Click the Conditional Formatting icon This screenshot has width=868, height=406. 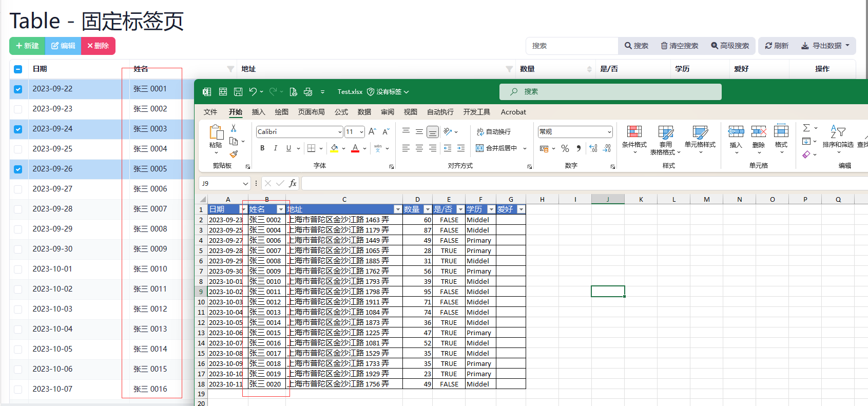[x=634, y=132]
